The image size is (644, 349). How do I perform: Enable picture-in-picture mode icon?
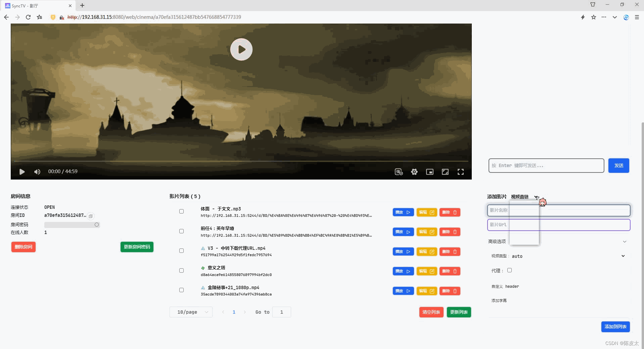pos(430,172)
